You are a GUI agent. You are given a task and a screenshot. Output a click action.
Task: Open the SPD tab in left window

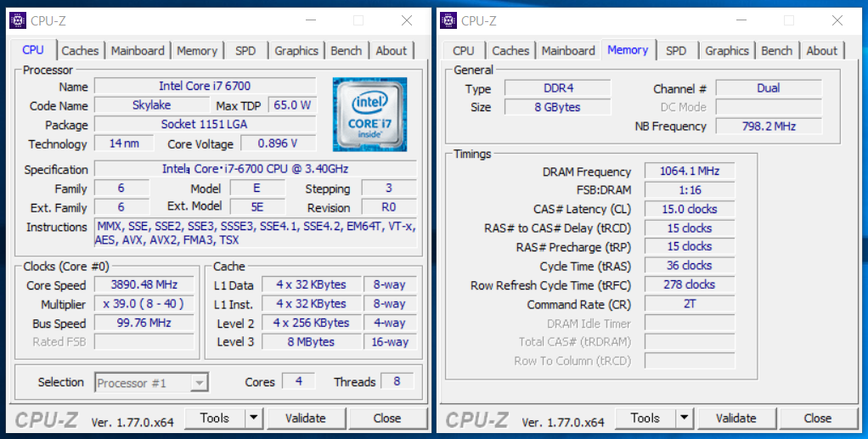point(245,50)
